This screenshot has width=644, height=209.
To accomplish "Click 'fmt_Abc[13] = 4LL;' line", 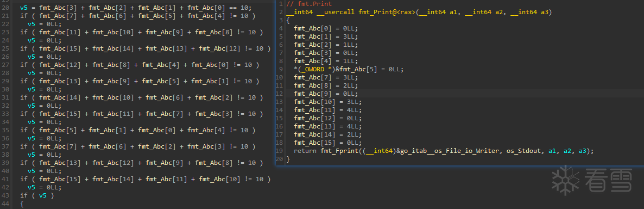I will coord(328,126).
